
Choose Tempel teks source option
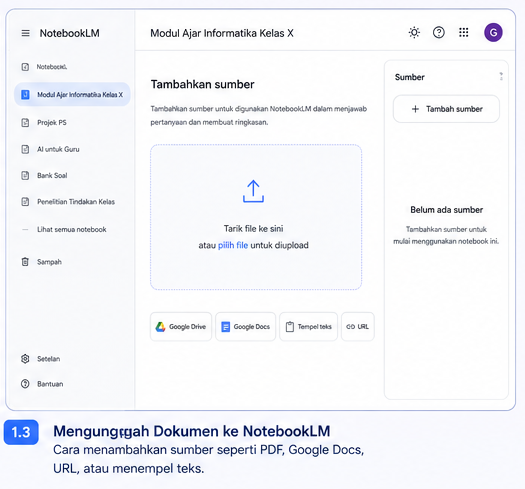(x=308, y=327)
